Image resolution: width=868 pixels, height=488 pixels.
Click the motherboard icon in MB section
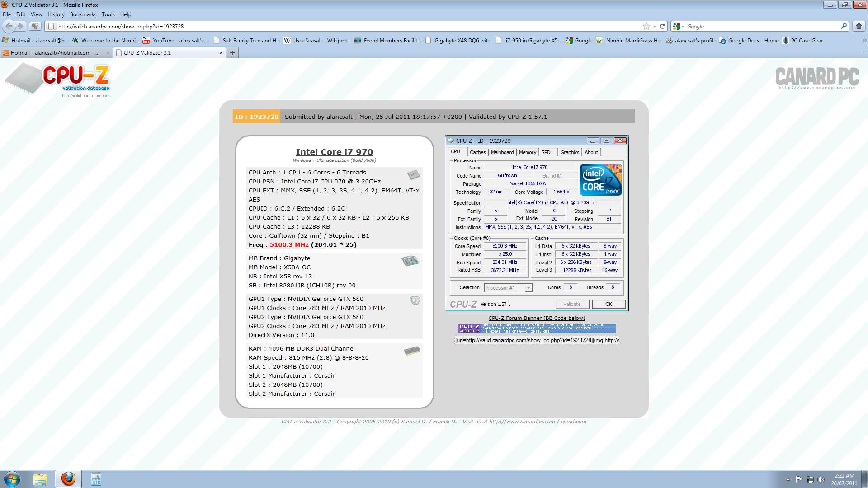point(410,261)
